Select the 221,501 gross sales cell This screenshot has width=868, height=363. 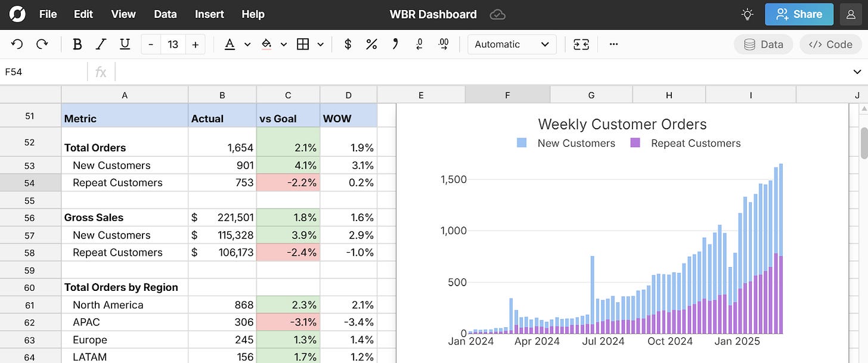coord(222,218)
